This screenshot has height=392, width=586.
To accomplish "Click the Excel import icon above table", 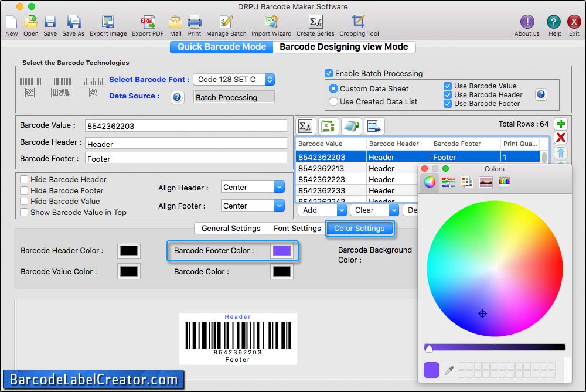I will (x=328, y=127).
